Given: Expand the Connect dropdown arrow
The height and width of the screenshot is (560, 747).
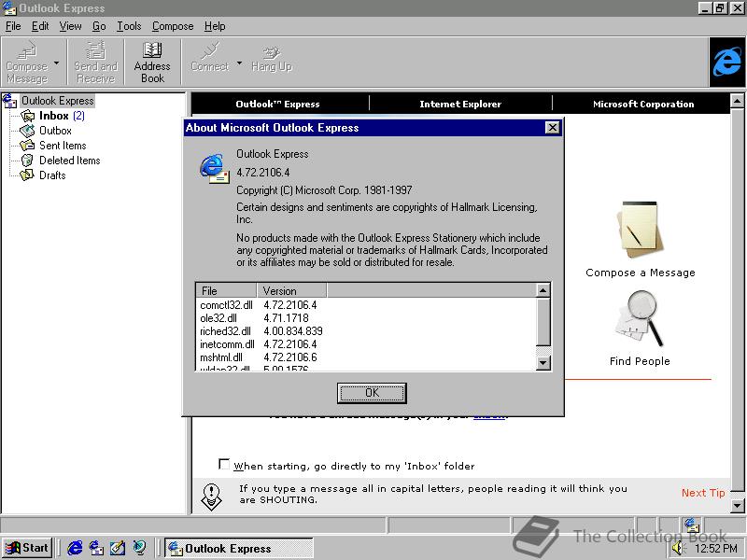Looking at the screenshot, I should [239, 63].
